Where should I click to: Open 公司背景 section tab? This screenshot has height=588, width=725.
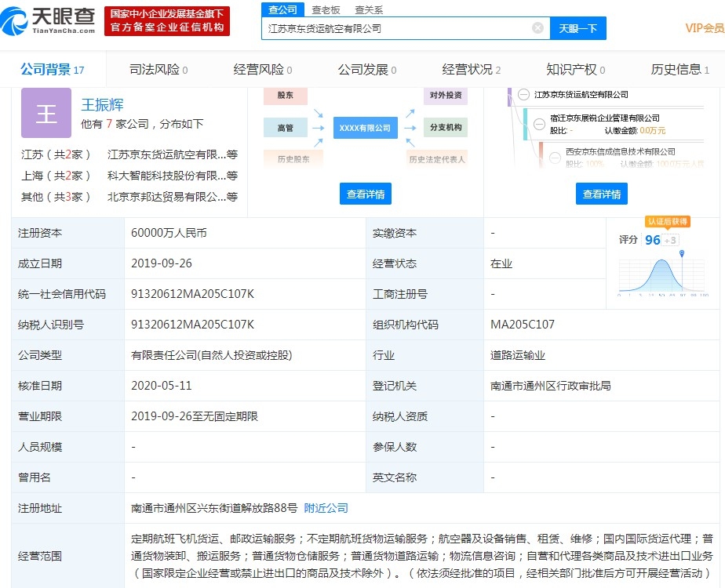(53, 69)
